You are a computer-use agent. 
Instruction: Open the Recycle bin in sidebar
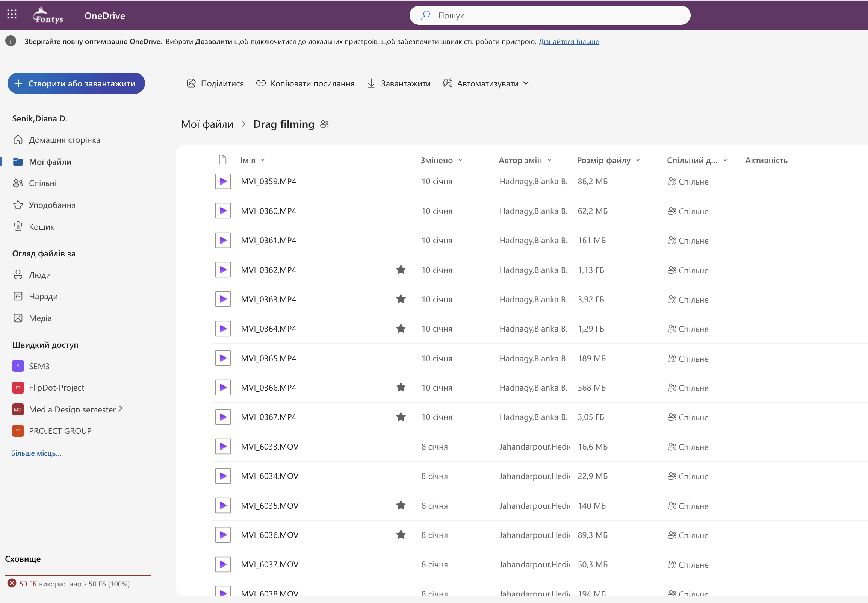click(42, 227)
